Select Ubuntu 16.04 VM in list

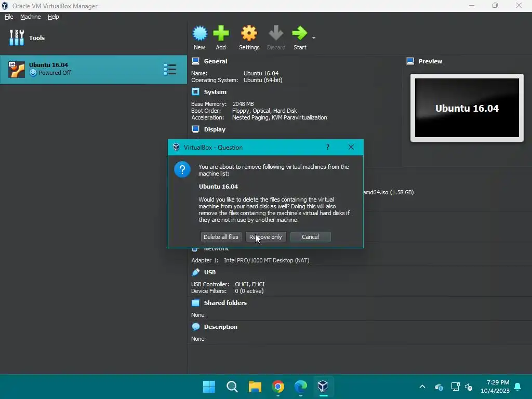coord(94,69)
